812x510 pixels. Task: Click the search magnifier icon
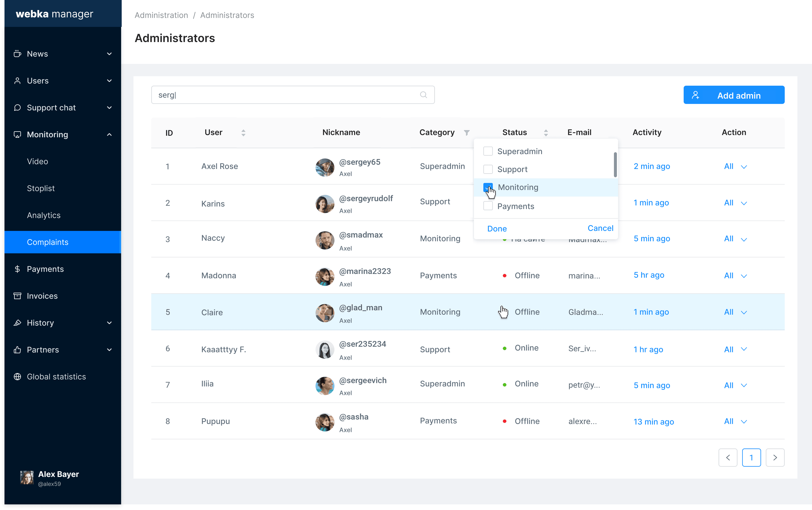pyautogui.click(x=424, y=95)
